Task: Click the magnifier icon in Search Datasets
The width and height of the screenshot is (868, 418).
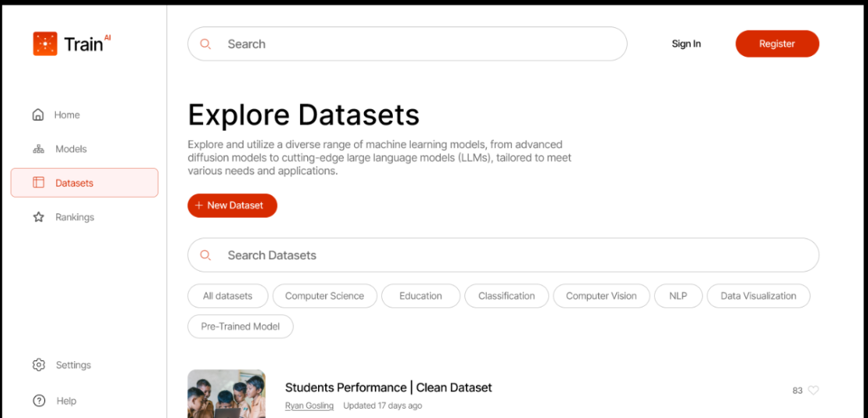Action: click(x=205, y=255)
